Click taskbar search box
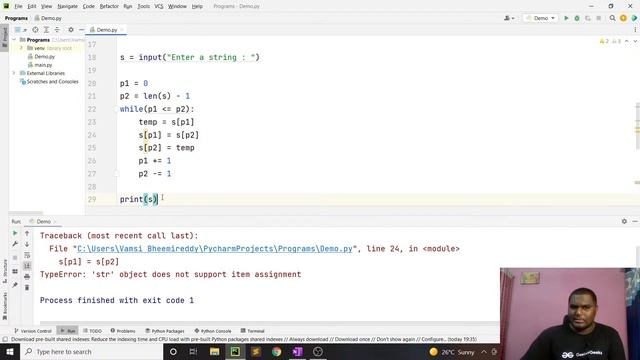 pyautogui.click(x=91, y=351)
